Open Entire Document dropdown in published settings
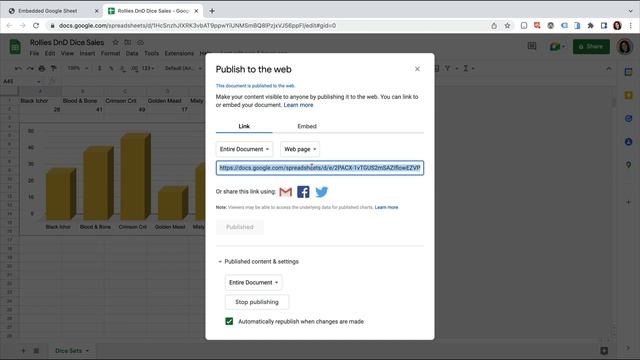640x360 pixels. pyautogui.click(x=253, y=282)
